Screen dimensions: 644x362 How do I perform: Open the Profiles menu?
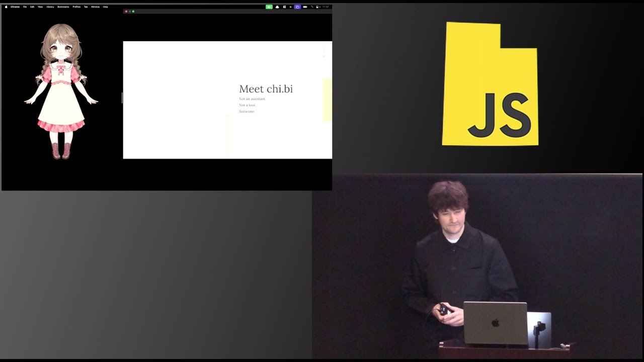[76, 7]
